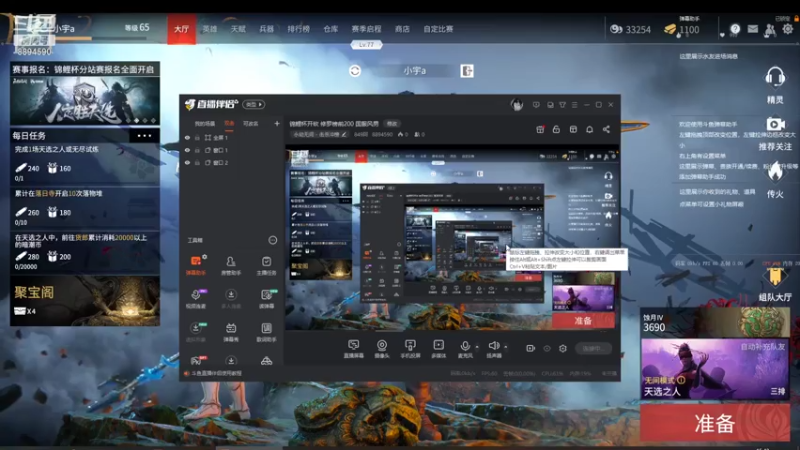Open hamburger menu in streaming app title bar

(x=574, y=105)
